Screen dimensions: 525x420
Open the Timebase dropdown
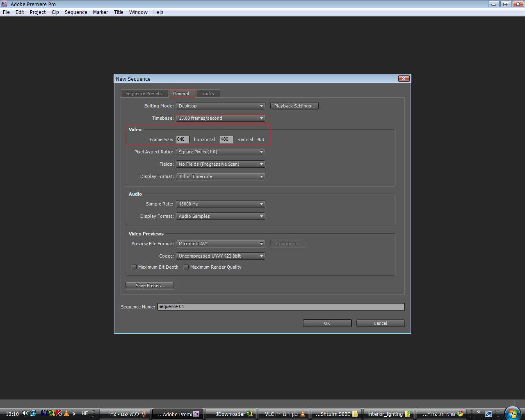(221, 118)
